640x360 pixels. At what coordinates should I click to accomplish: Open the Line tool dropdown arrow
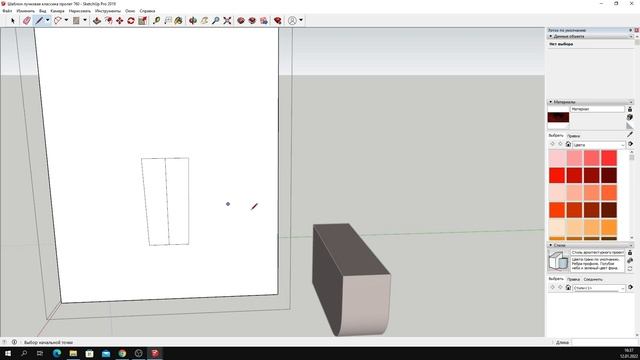[47, 20]
